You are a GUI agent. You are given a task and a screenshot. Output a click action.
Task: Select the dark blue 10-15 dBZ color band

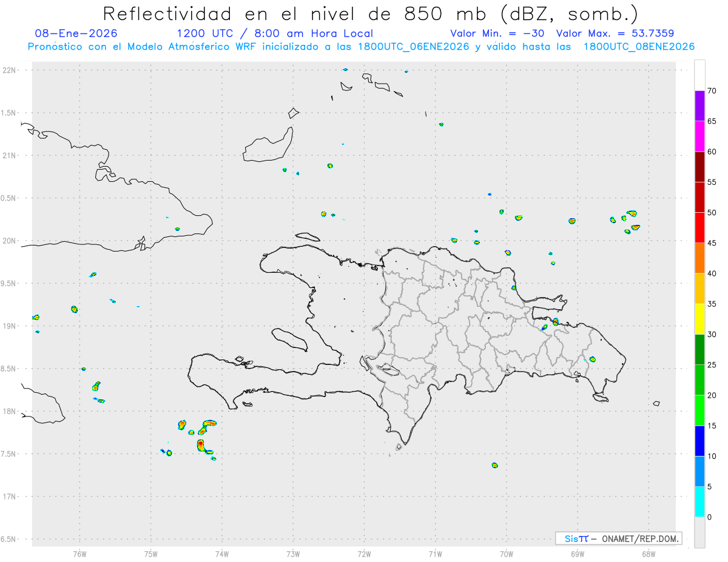tap(699, 441)
